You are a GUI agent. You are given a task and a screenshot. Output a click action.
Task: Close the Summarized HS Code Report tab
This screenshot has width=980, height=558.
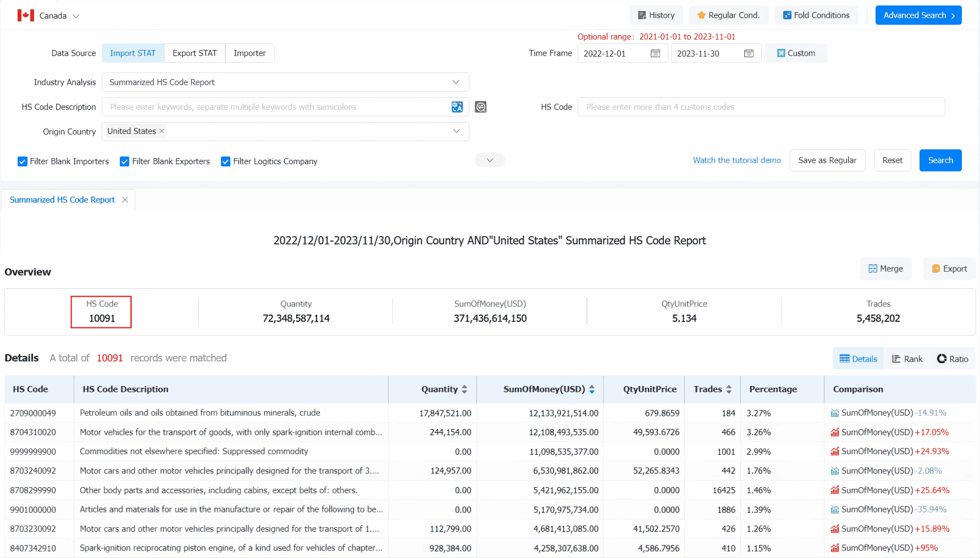[x=125, y=200]
